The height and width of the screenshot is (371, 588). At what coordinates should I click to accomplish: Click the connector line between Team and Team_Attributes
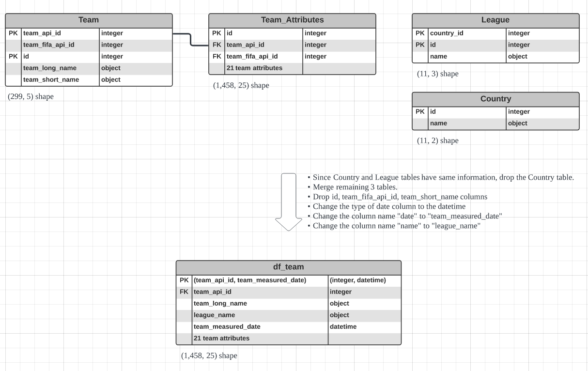pos(190,40)
